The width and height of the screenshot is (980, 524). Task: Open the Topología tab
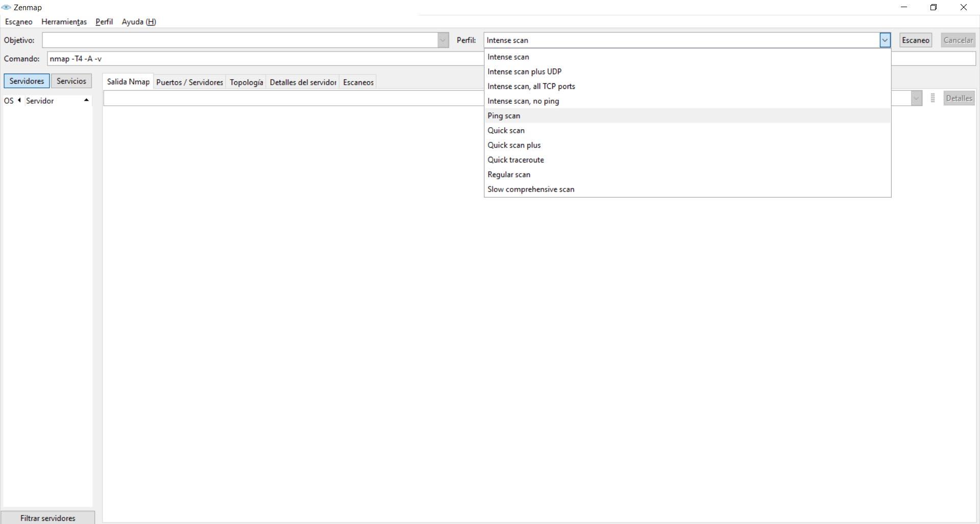click(247, 82)
